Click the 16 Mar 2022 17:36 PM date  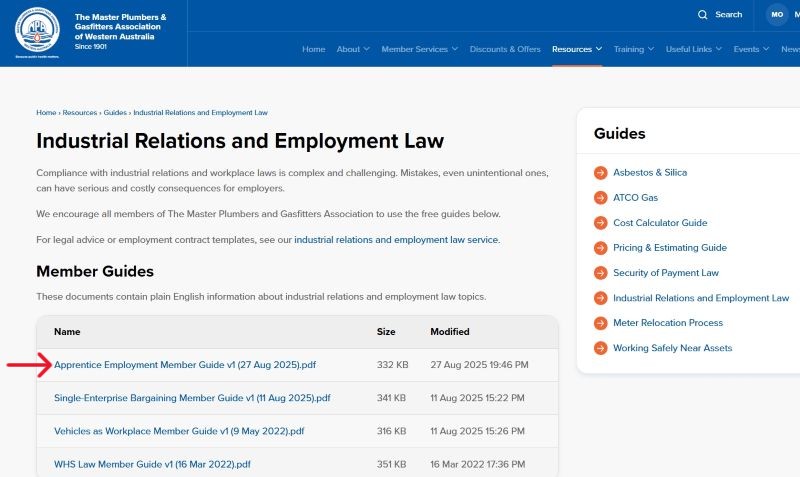[x=478, y=464]
